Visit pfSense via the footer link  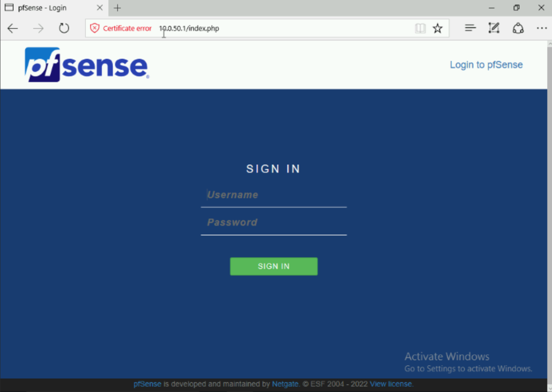click(147, 384)
